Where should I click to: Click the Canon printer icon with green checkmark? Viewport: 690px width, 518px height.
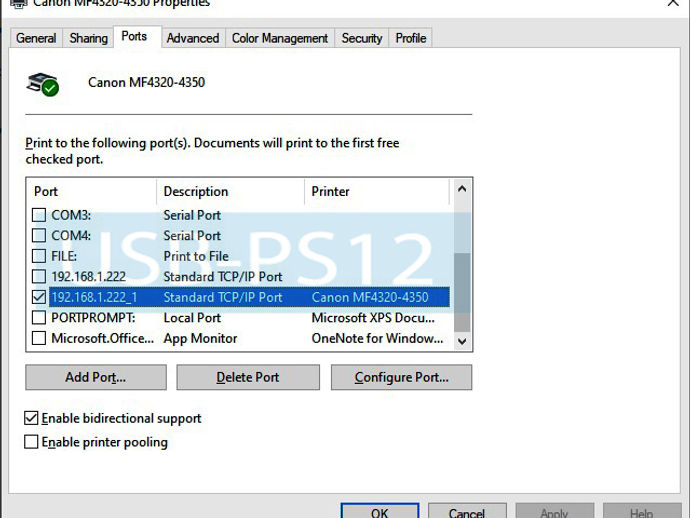[43, 84]
